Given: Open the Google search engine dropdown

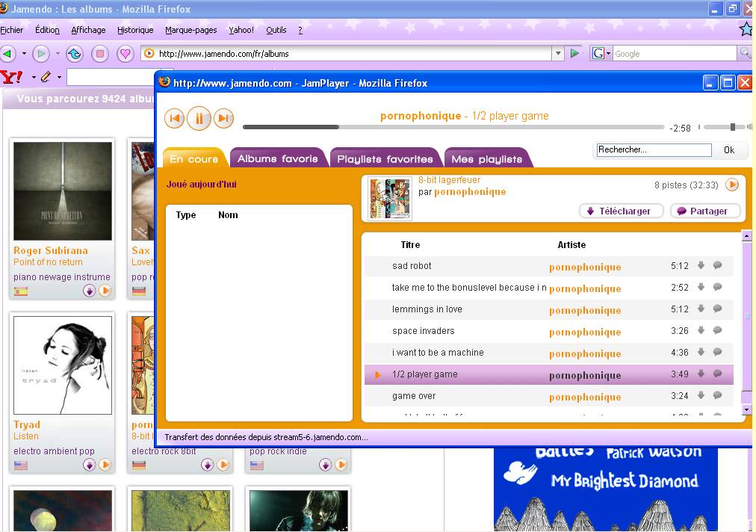Looking at the screenshot, I should tap(601, 54).
